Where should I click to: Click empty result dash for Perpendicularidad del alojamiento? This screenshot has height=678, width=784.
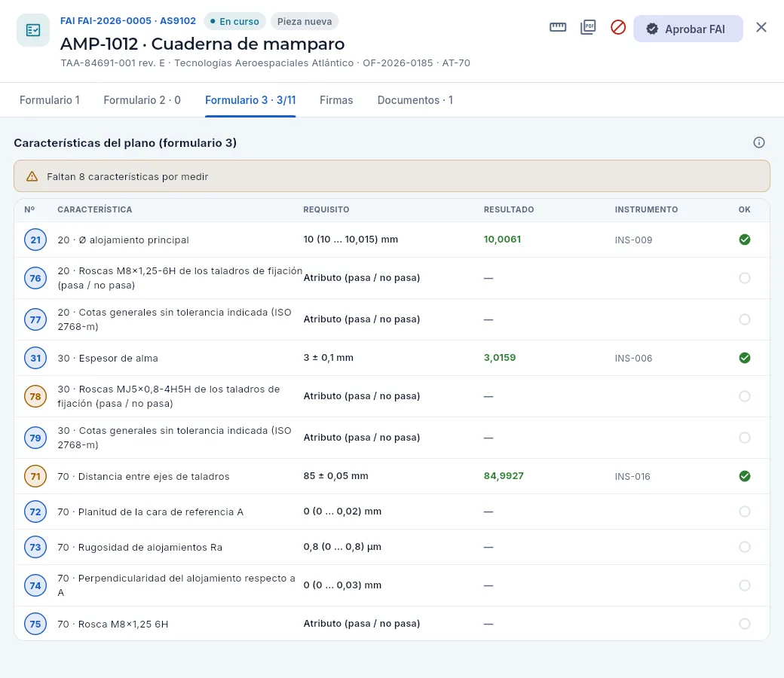click(488, 585)
